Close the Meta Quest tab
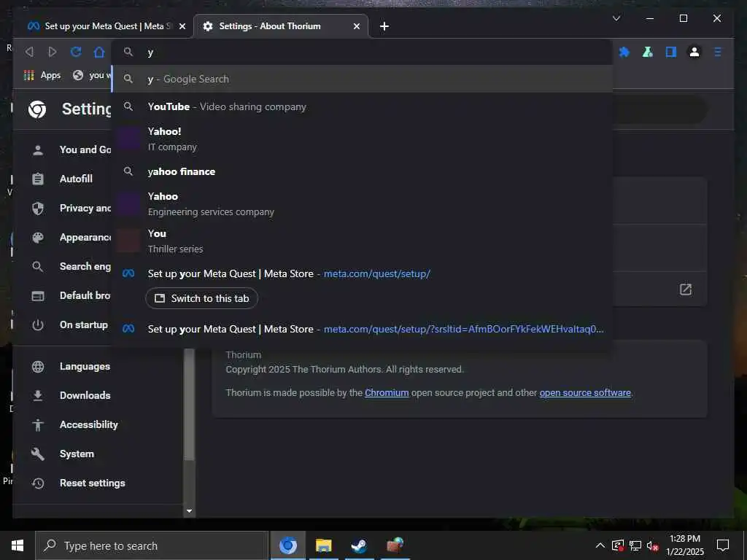This screenshot has width=747, height=560. pos(182,27)
